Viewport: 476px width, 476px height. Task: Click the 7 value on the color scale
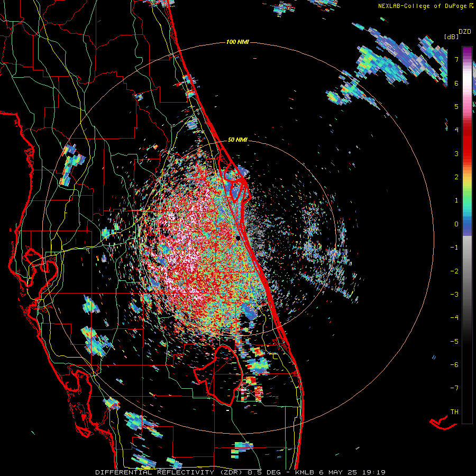click(x=456, y=59)
